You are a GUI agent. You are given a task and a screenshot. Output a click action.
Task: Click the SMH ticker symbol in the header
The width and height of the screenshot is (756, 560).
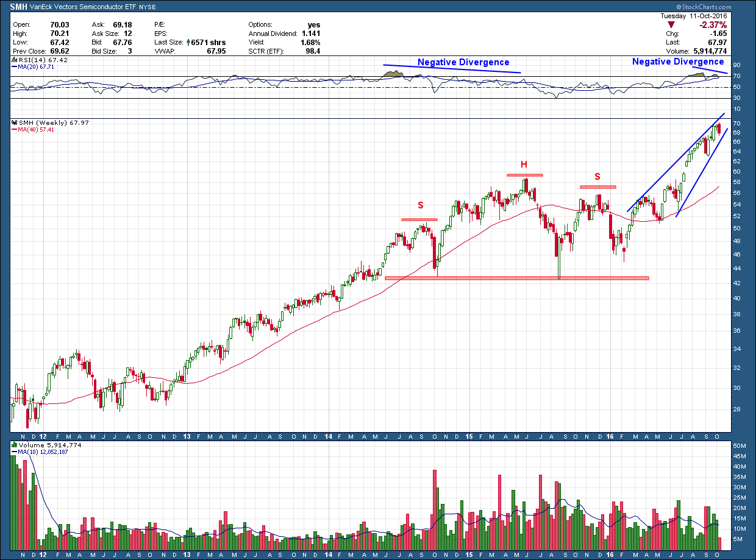[x=18, y=6]
